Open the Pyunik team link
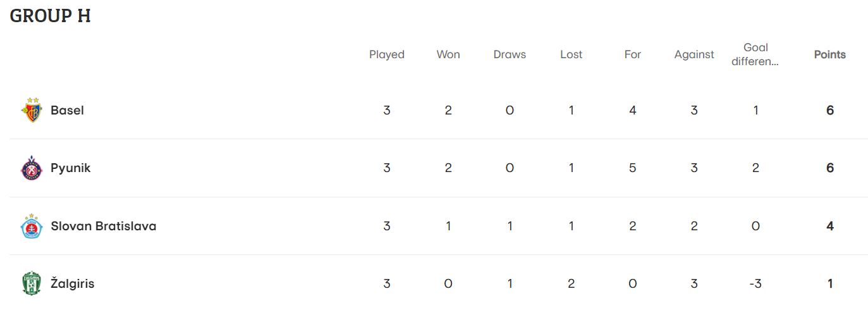The image size is (868, 322). click(71, 168)
